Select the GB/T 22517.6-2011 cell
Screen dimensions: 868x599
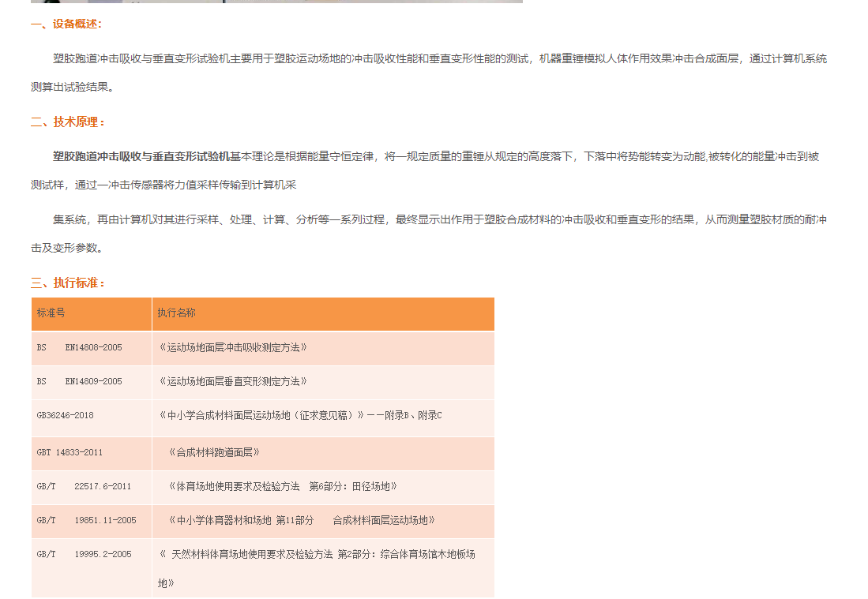(x=84, y=487)
